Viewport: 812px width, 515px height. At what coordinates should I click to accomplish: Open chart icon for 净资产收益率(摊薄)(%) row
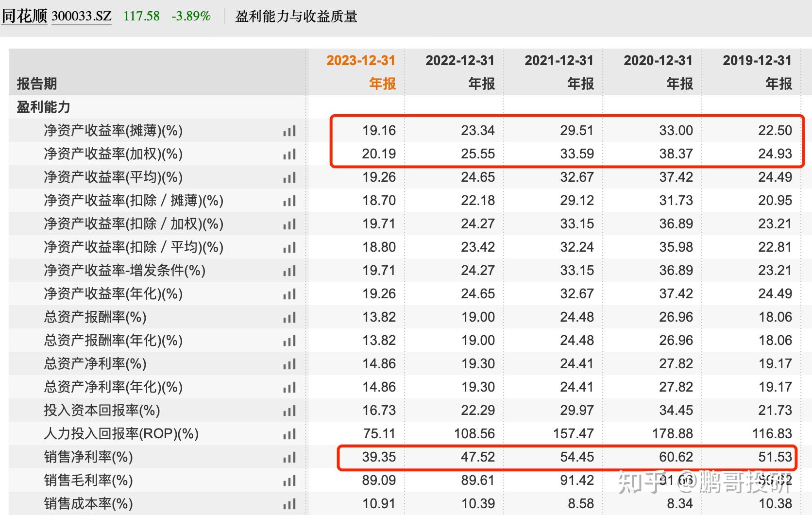tap(289, 131)
